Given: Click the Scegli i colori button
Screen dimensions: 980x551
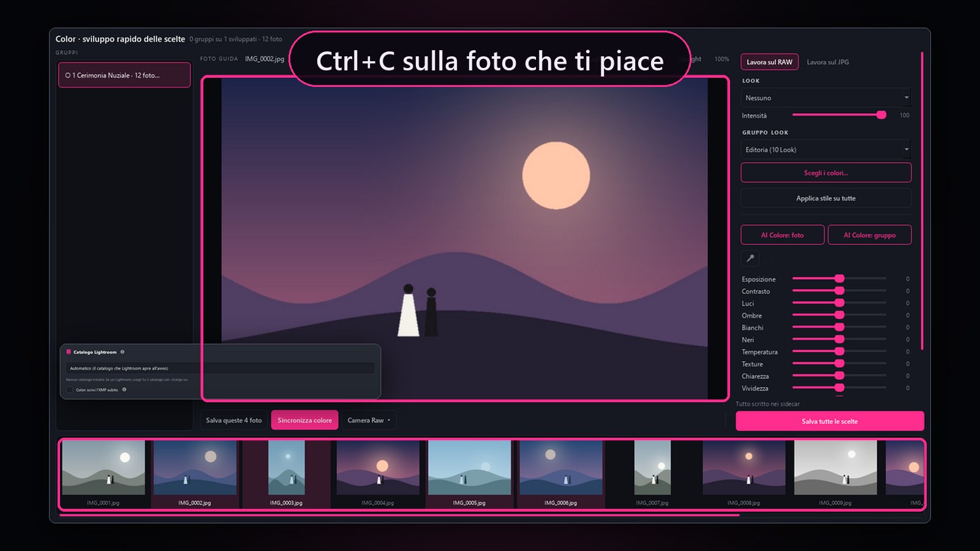Looking at the screenshot, I should click(826, 173).
